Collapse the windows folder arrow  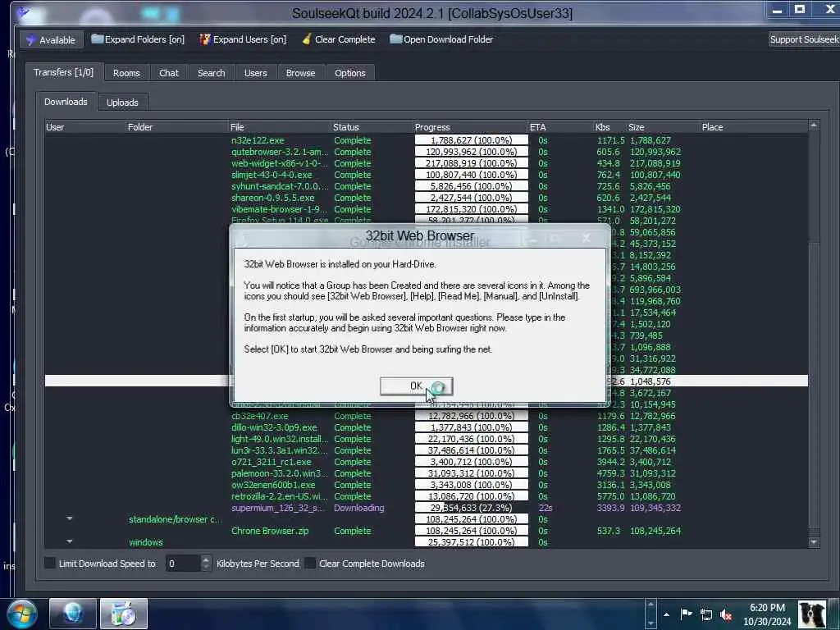point(70,541)
